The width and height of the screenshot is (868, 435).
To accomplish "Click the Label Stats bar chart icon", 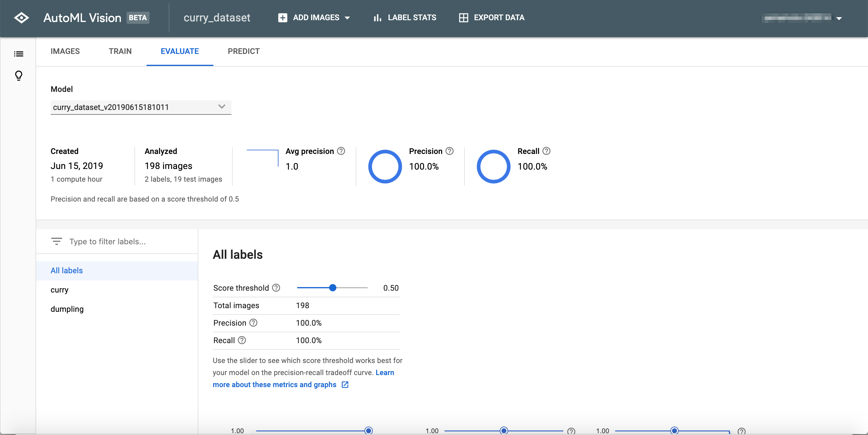I will pyautogui.click(x=377, y=17).
